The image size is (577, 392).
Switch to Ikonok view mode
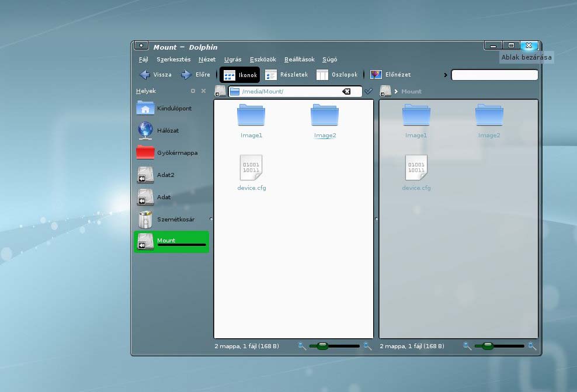click(x=240, y=75)
